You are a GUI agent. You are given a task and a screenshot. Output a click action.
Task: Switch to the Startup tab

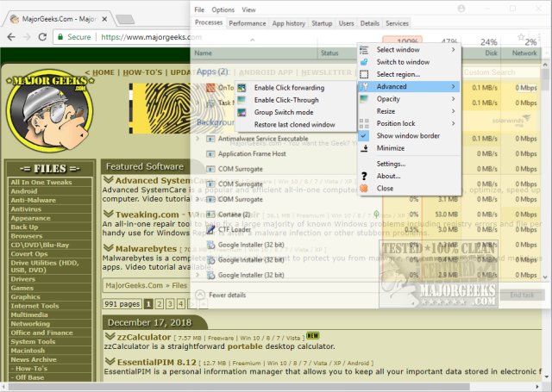click(x=322, y=23)
